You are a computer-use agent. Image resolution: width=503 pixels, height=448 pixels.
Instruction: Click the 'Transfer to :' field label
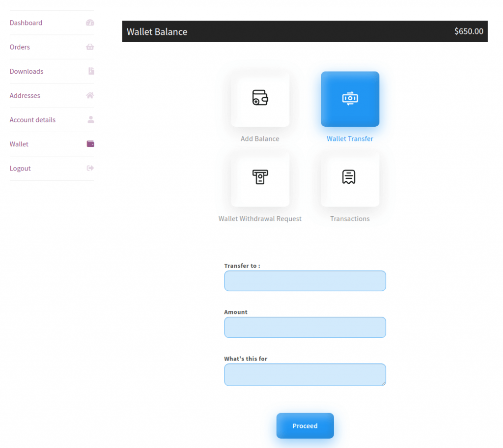(242, 266)
